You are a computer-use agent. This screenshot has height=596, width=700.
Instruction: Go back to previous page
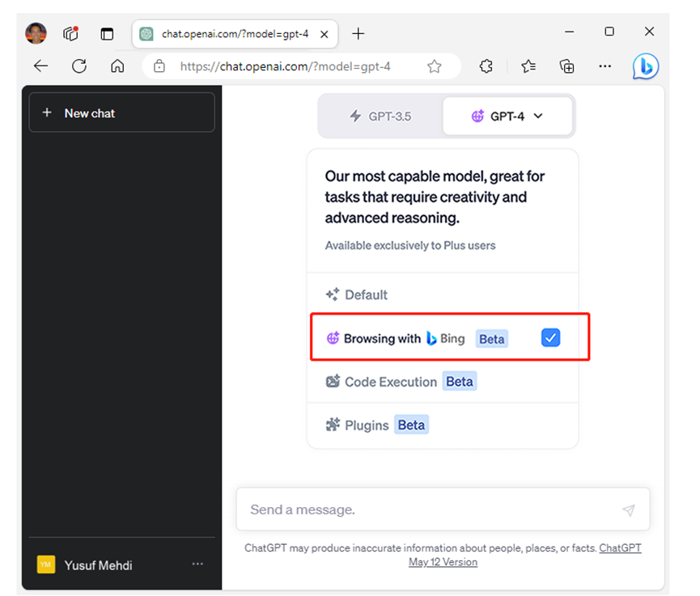coord(41,66)
